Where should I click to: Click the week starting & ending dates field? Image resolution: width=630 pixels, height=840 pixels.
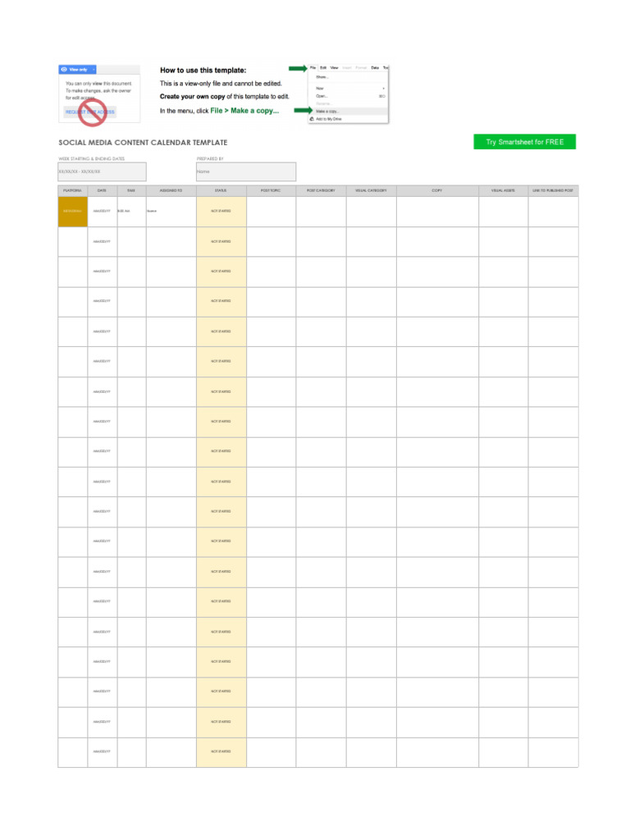pyautogui.click(x=102, y=172)
